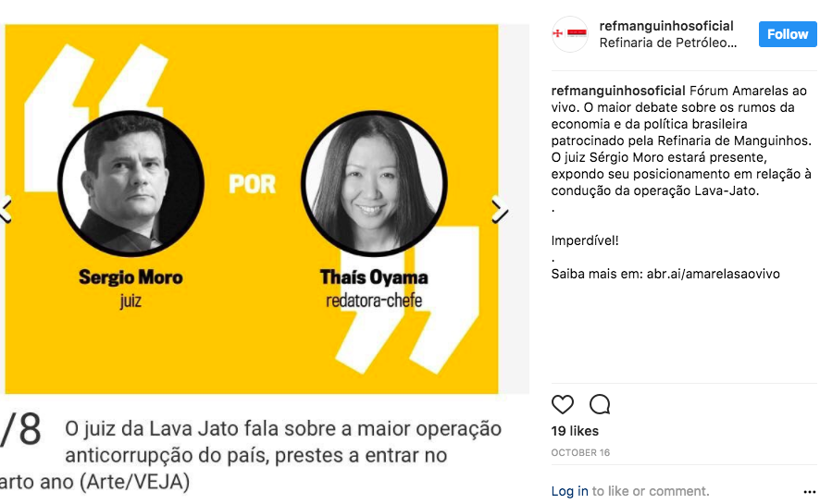The image size is (820, 504).
Task: Click Refinaria de Petróleo location subtitle
Action: [668, 43]
